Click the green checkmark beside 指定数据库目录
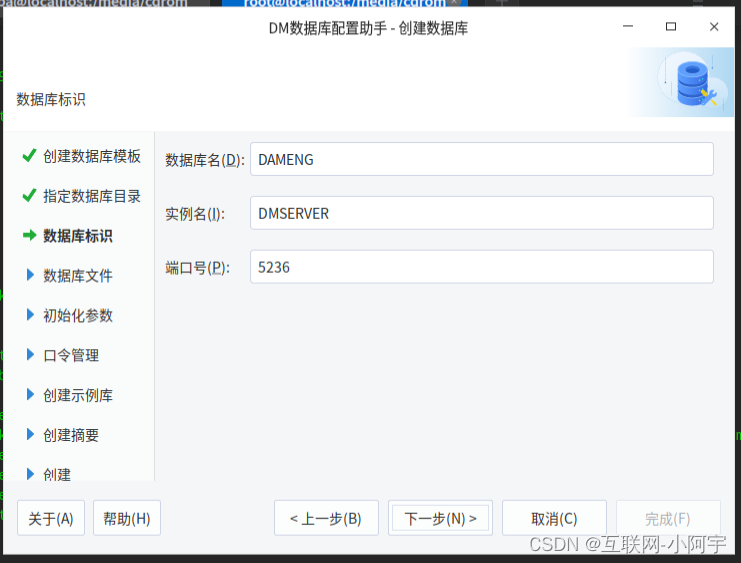This screenshot has width=741, height=563. tap(29, 195)
